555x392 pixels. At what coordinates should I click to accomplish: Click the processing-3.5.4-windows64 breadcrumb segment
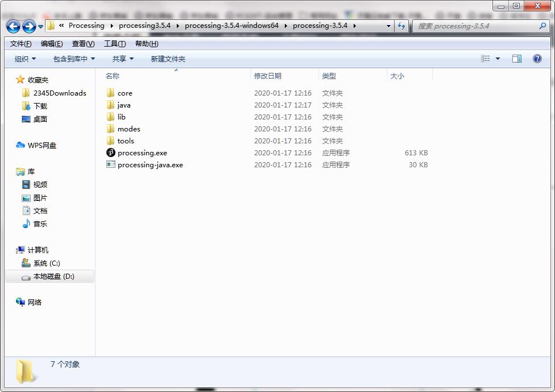tap(231, 26)
